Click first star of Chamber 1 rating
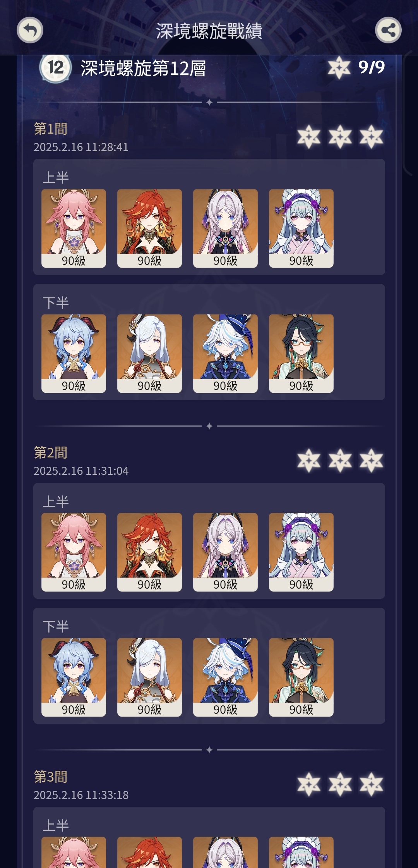The image size is (418, 868). [309, 137]
